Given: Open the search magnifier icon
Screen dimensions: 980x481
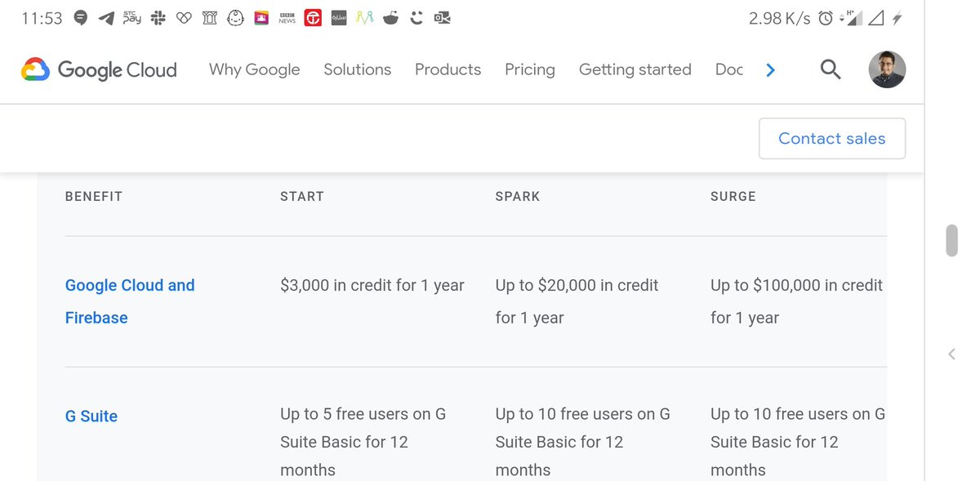Looking at the screenshot, I should pos(831,70).
